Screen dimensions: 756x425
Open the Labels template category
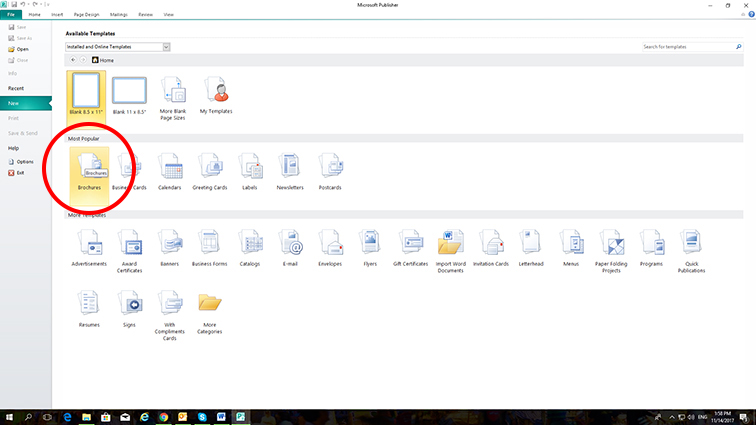pos(250,171)
